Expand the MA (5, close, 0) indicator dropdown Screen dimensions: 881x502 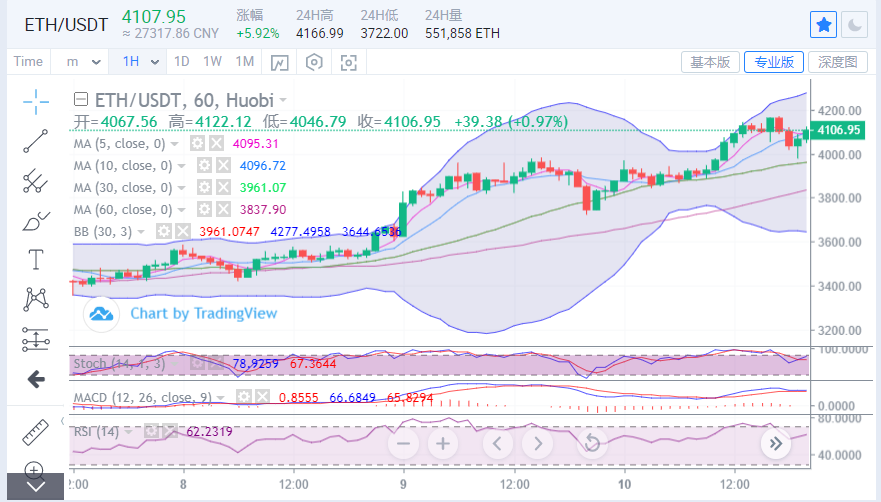pyautogui.click(x=176, y=144)
